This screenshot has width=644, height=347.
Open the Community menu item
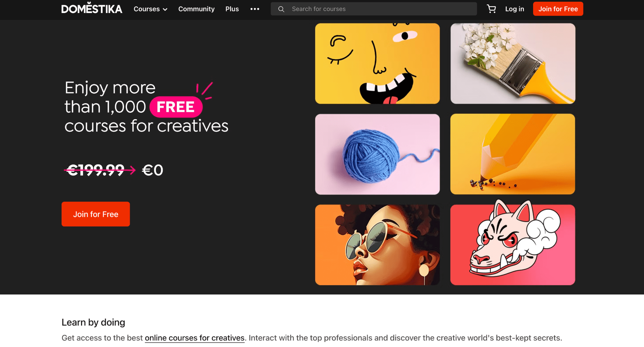[x=196, y=9]
